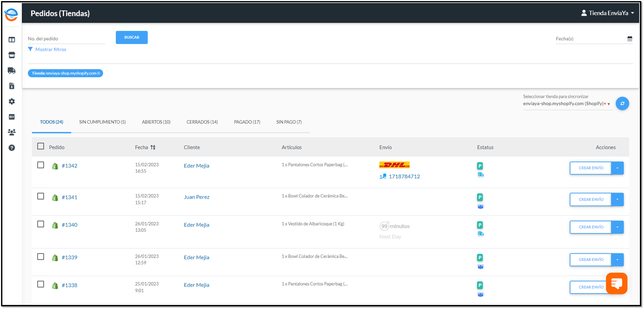Viewport: 644px width, 309px height.
Task: Click the Fecha(s) date input field
Action: point(591,39)
